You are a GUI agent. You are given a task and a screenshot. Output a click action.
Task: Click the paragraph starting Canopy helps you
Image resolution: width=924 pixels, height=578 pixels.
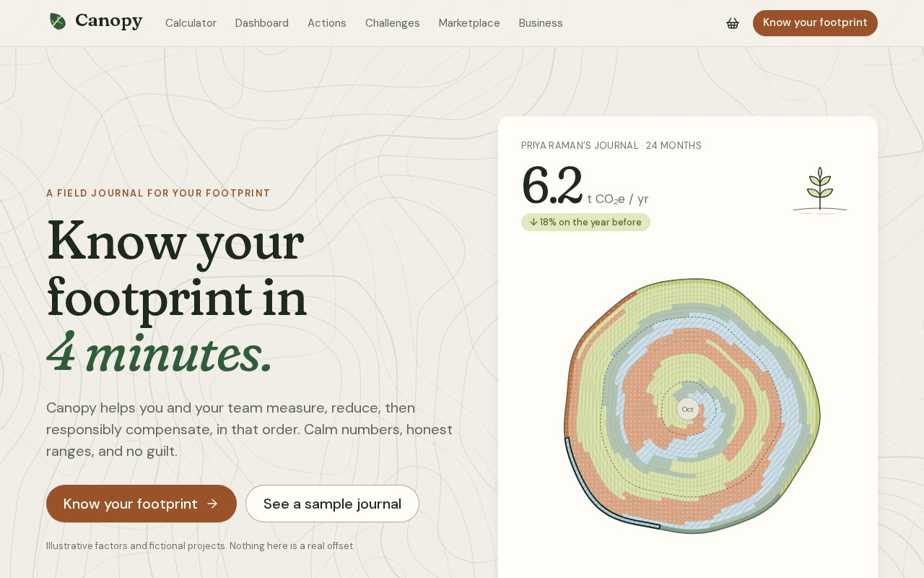coord(249,429)
